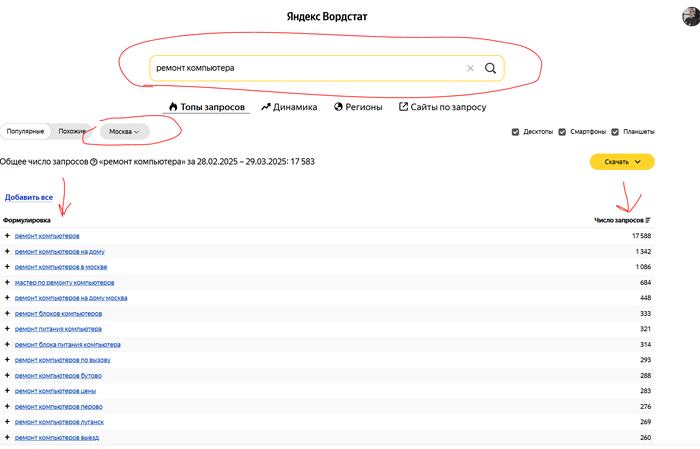This screenshot has width=700, height=449.
Task: Toggle the Смартфоны checkbox
Action: (x=562, y=131)
